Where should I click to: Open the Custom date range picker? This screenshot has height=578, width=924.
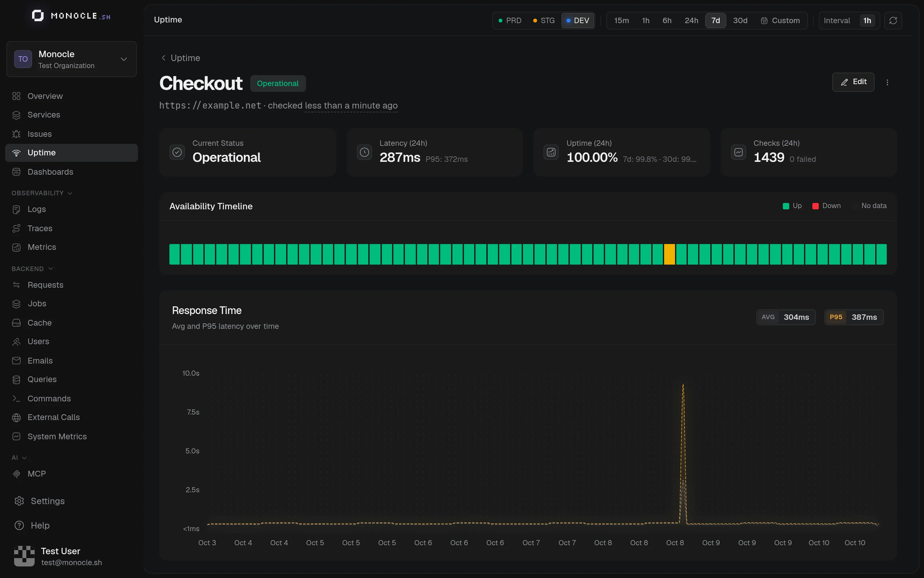(780, 21)
